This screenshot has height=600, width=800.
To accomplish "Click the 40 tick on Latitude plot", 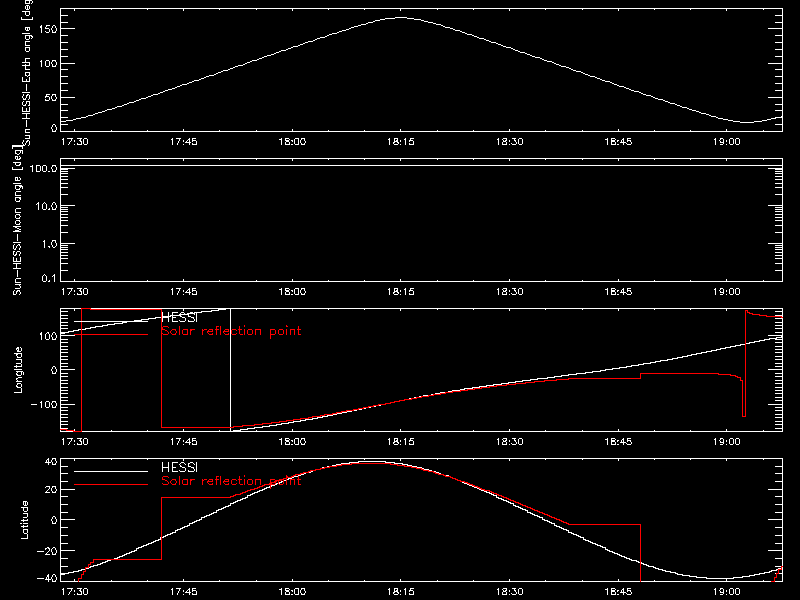I will [x=51, y=462].
